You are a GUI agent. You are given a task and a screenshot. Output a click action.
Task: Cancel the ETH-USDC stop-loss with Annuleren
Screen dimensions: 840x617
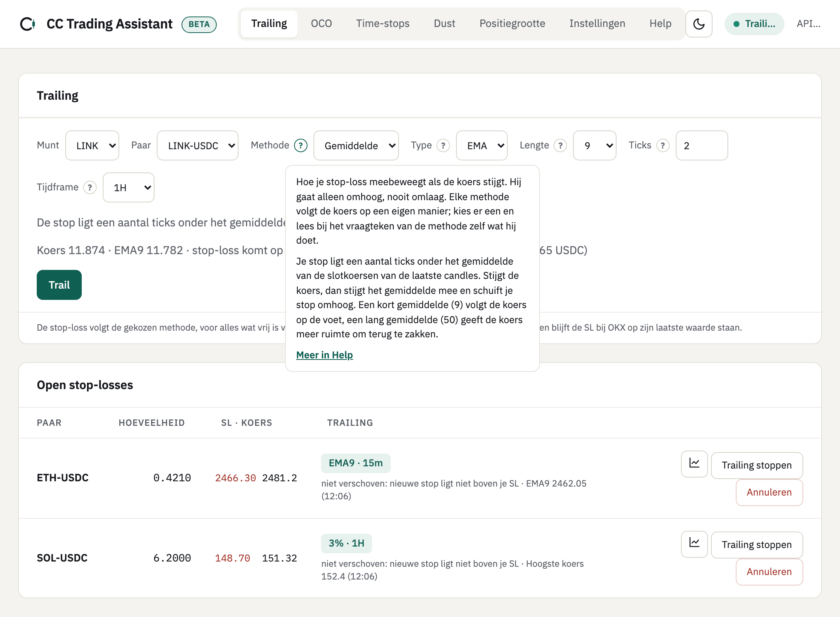point(769,492)
